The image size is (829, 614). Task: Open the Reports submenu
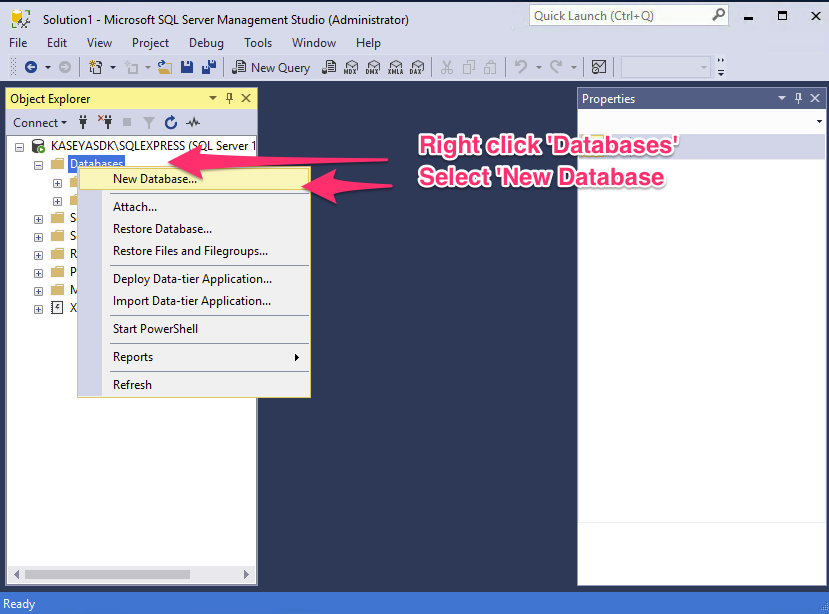tap(194, 357)
